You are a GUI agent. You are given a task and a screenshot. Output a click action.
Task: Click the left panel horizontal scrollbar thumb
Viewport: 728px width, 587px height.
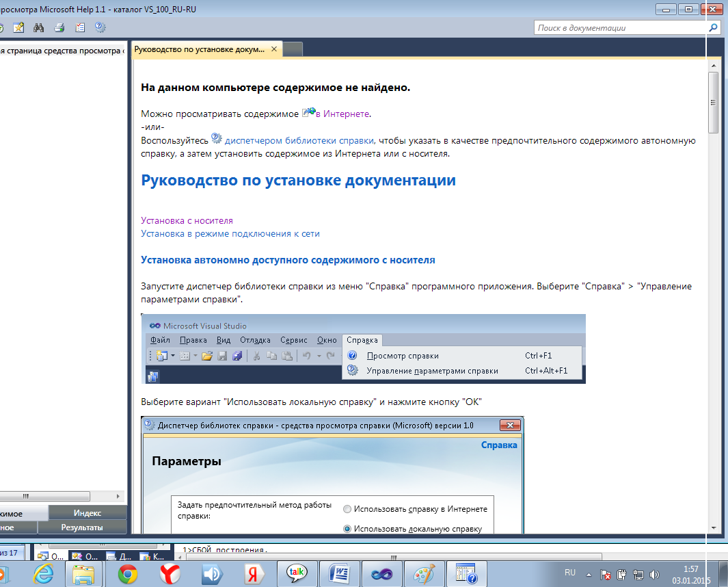pos(44,497)
